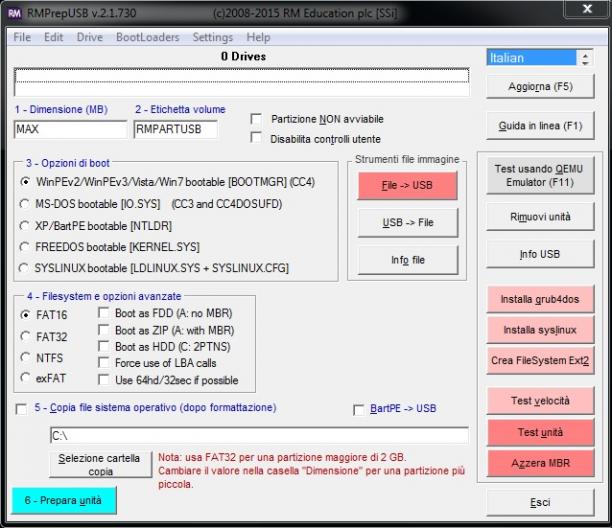Select MS-DOS bootable [IO.SYS] option

click(24, 204)
